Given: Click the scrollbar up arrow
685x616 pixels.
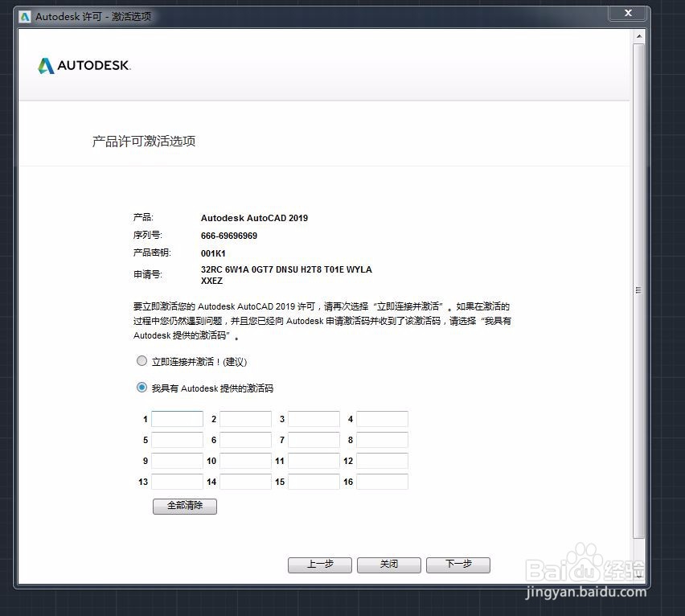Looking at the screenshot, I should pyautogui.click(x=638, y=36).
